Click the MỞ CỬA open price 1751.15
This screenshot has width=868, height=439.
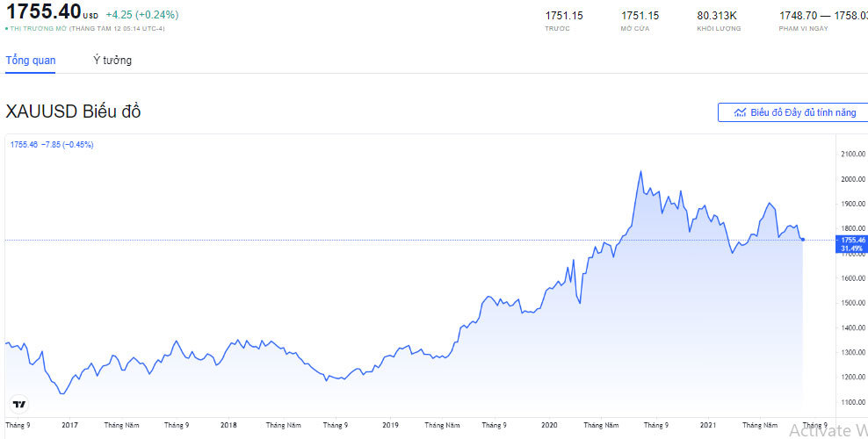click(640, 16)
